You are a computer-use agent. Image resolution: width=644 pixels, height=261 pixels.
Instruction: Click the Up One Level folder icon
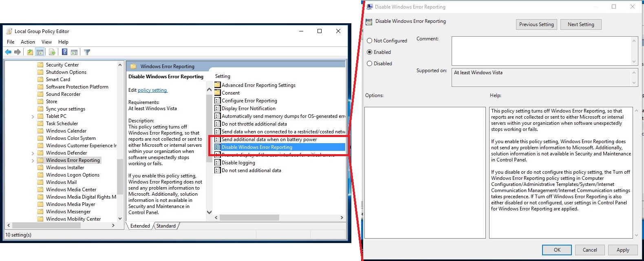[30, 52]
